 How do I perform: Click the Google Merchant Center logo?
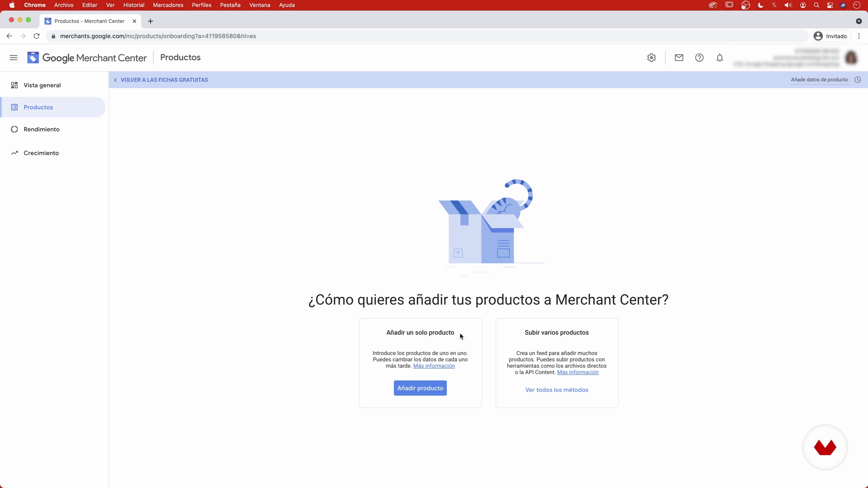[x=87, y=58]
